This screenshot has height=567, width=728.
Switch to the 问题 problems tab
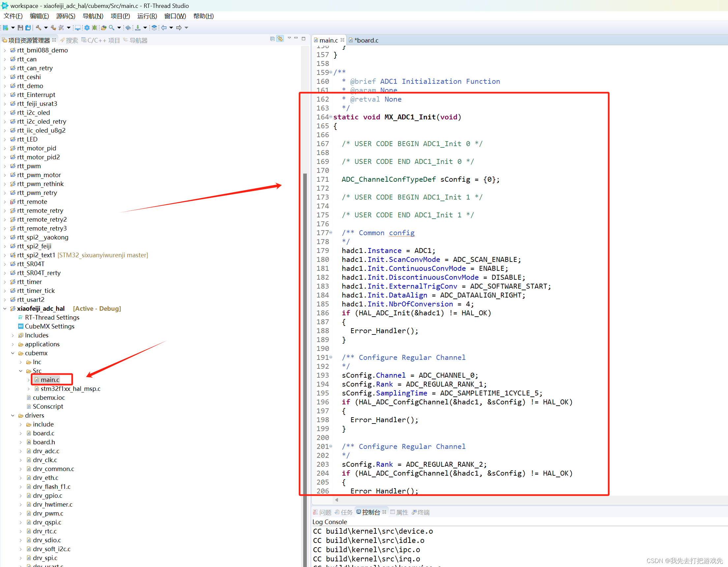coord(322,512)
